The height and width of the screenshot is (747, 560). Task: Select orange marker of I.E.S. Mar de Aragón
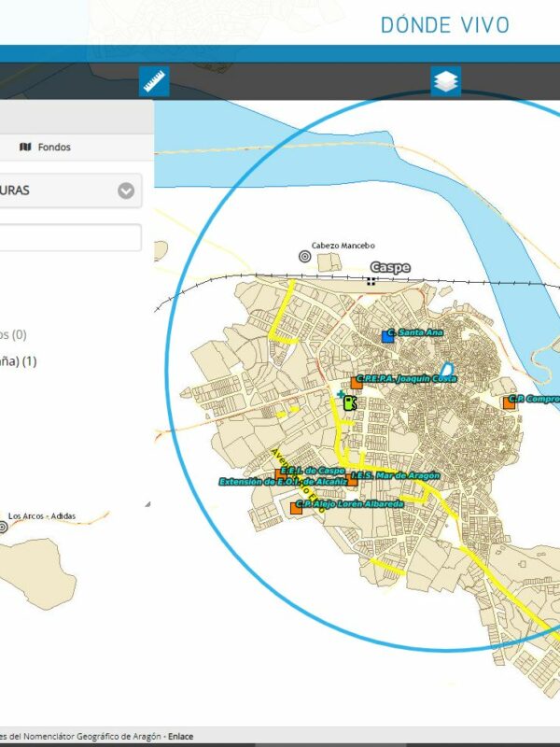click(x=352, y=478)
